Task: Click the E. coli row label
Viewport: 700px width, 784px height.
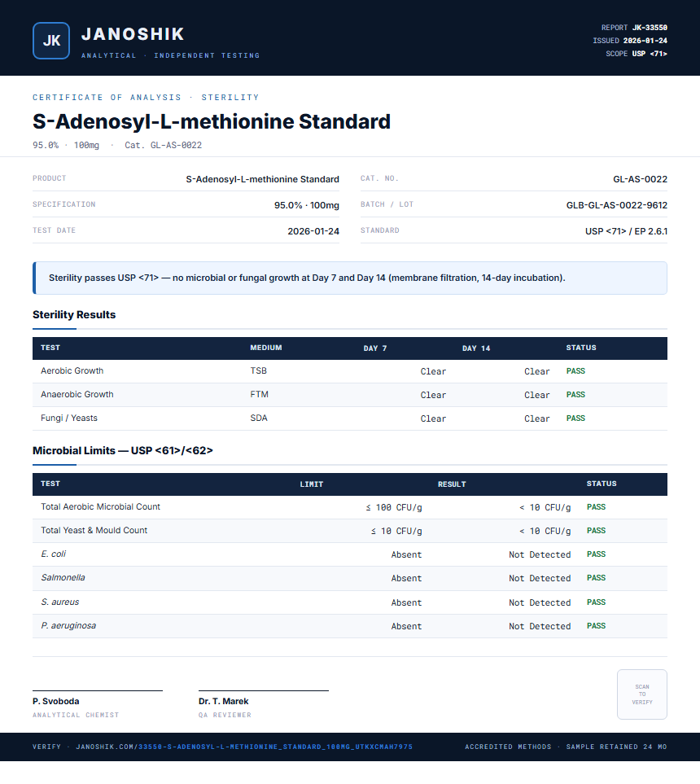Action: (53, 554)
